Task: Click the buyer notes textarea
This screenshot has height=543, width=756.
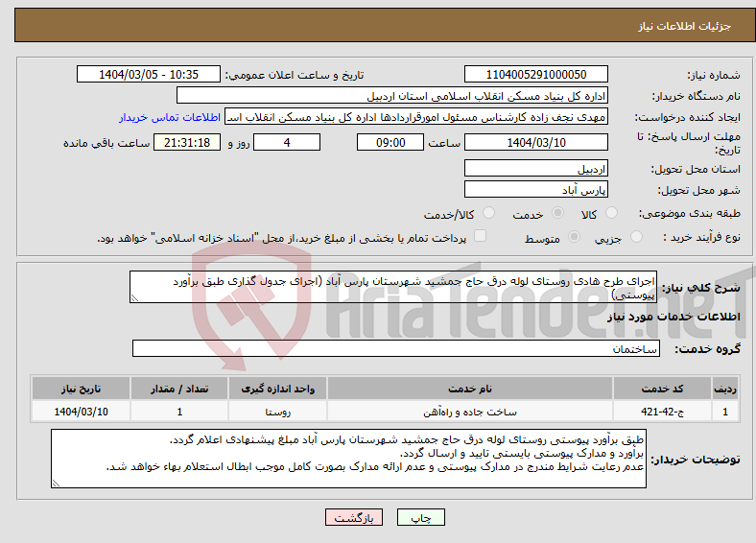Action: pyautogui.click(x=348, y=460)
